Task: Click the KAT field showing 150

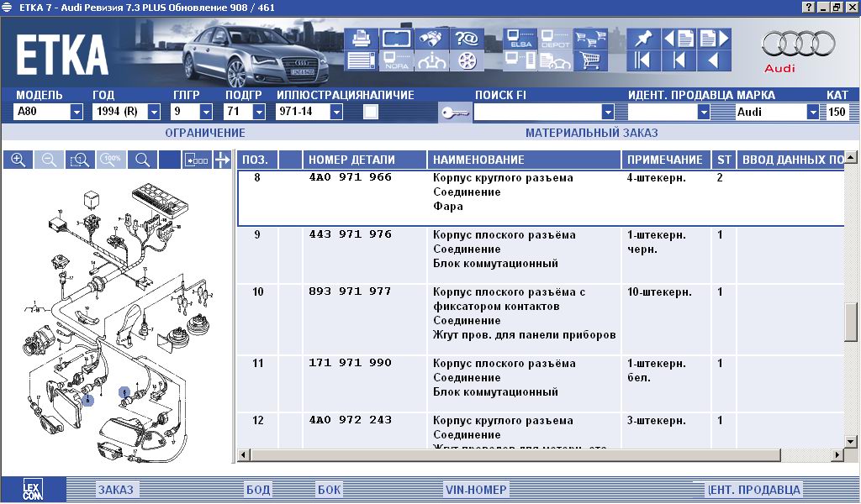Action: [837, 112]
